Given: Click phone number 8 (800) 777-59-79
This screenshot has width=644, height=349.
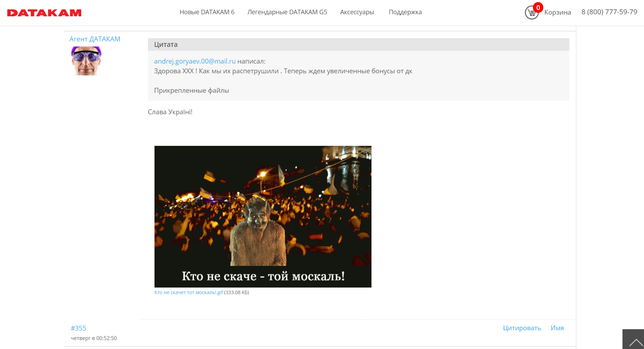Looking at the screenshot, I should coord(609,12).
